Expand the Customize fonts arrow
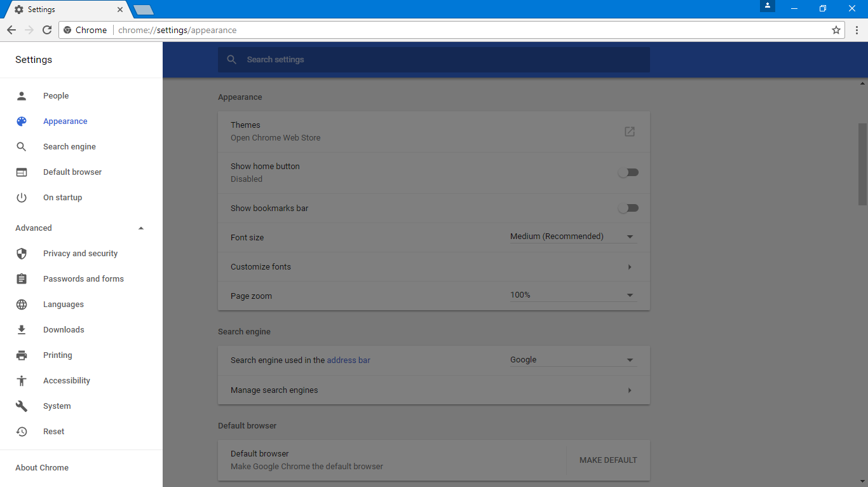The height and width of the screenshot is (487, 868). pyautogui.click(x=630, y=267)
